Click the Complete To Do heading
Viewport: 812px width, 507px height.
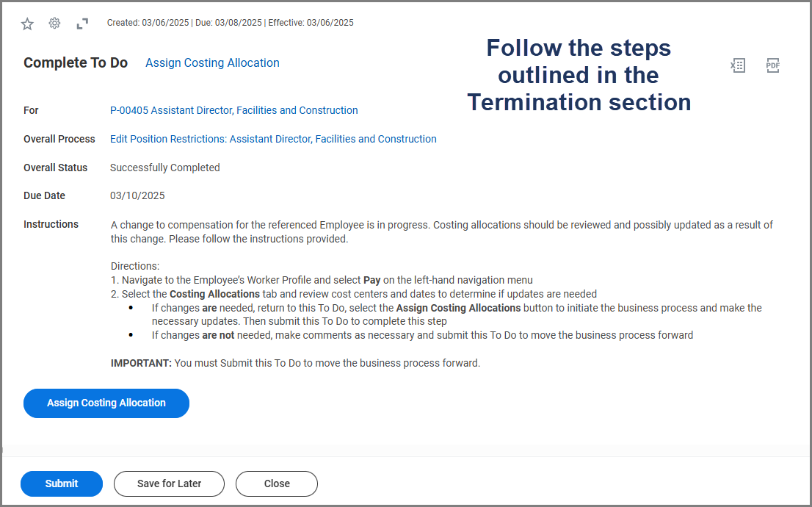(x=76, y=63)
